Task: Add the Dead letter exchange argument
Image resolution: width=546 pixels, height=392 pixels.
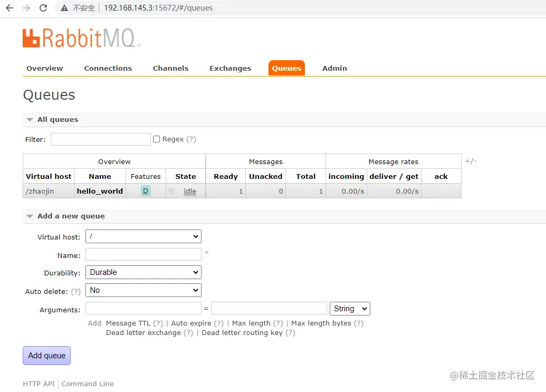Action: 143,332
